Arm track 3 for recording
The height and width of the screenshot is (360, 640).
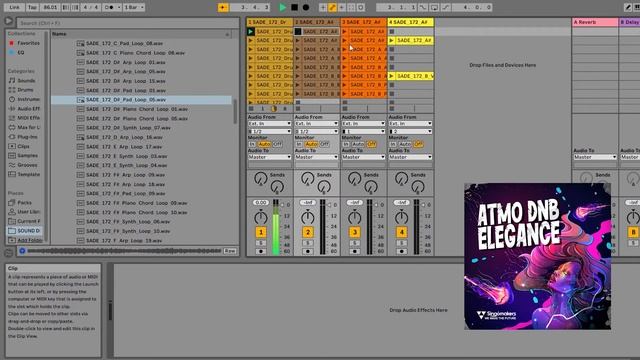(x=355, y=251)
